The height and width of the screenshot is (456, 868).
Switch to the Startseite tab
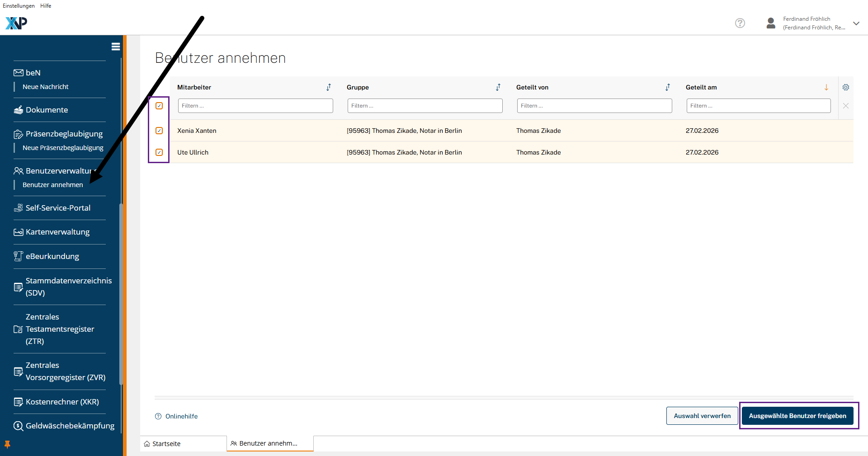coord(166,444)
